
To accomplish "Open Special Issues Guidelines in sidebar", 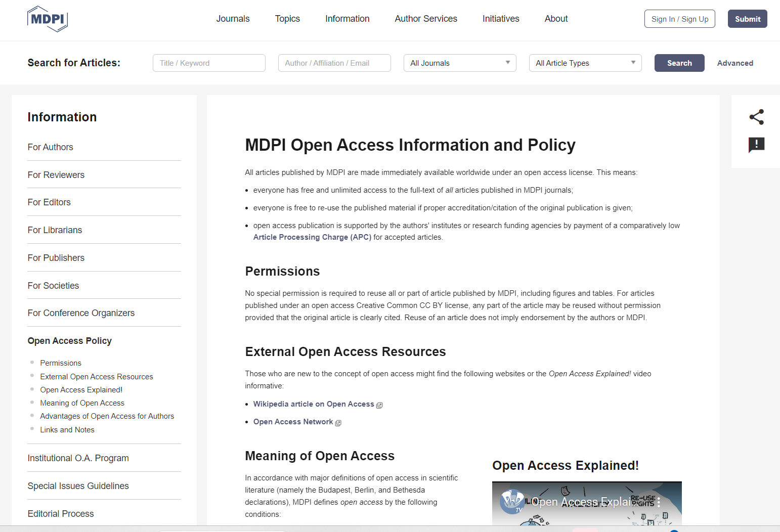I will point(78,486).
